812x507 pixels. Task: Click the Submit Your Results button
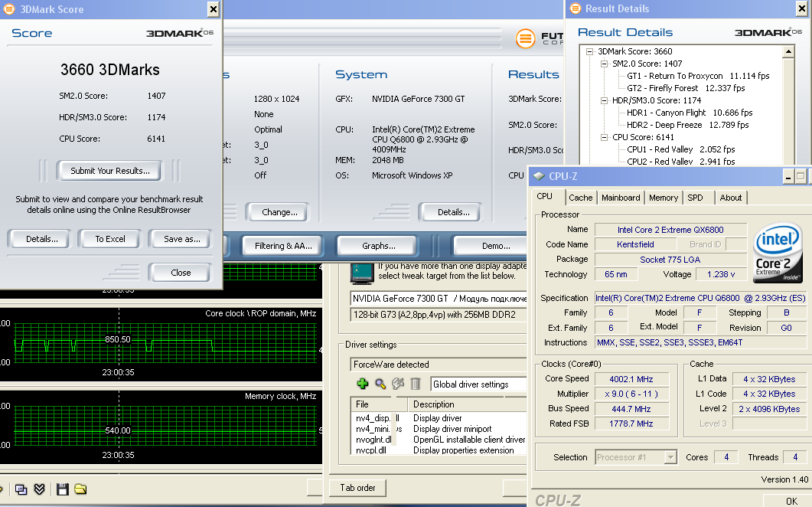coord(109,171)
